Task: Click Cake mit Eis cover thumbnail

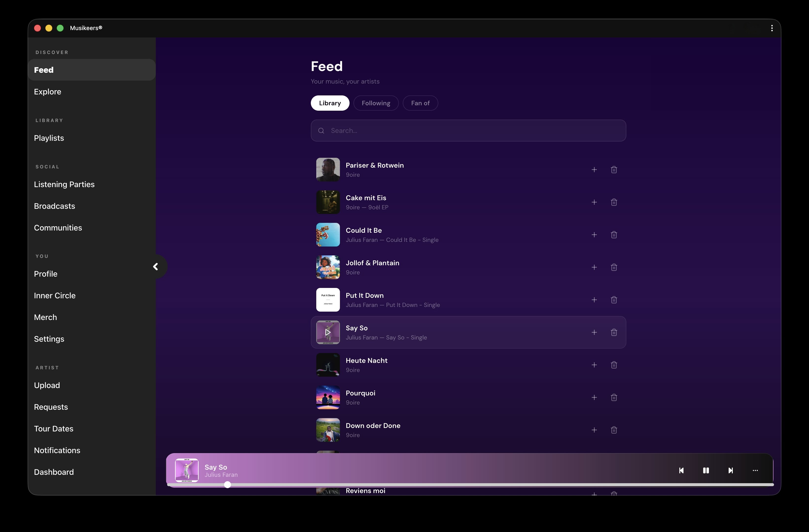Action: (328, 202)
